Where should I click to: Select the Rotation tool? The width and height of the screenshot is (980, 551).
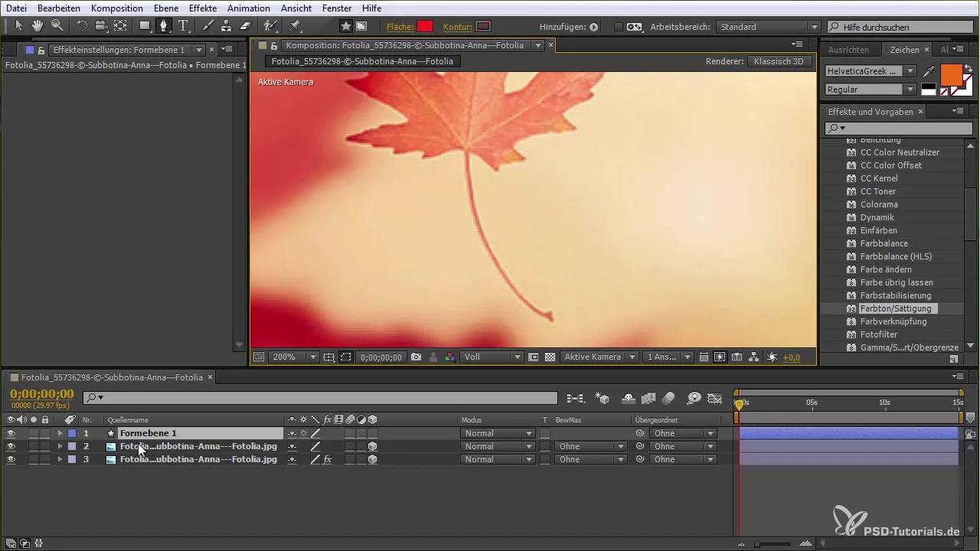82,26
